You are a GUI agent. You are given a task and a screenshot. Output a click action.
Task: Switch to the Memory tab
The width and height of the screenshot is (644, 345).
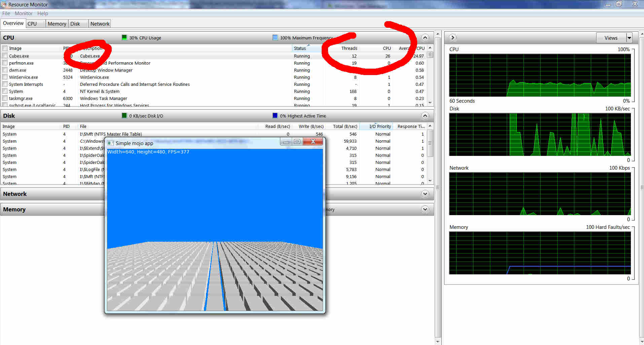click(x=57, y=24)
